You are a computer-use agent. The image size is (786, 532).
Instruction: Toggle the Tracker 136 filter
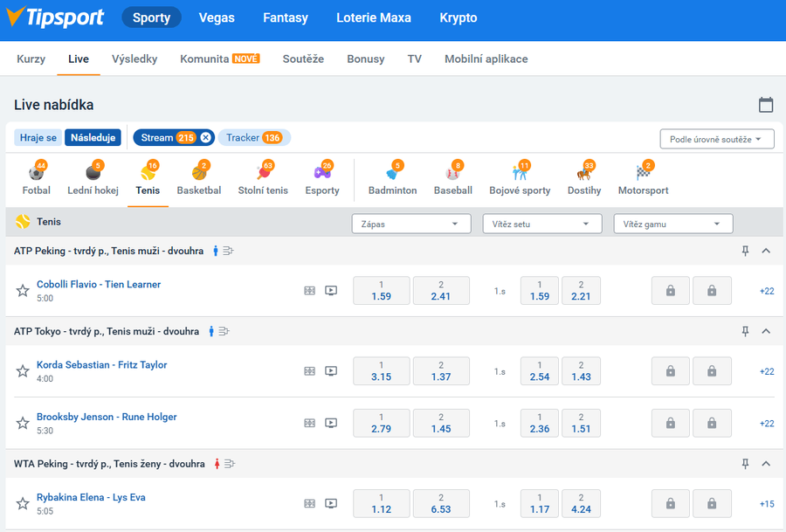click(254, 137)
